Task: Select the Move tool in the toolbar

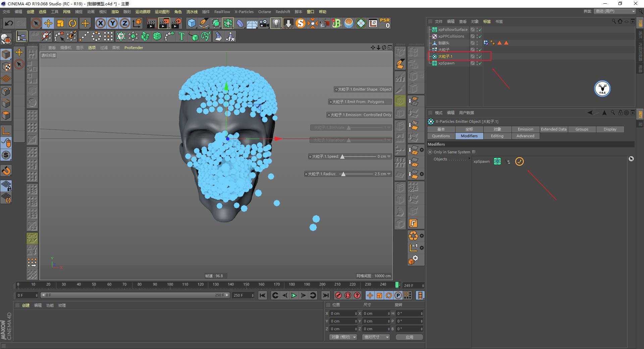Action: click(48, 23)
